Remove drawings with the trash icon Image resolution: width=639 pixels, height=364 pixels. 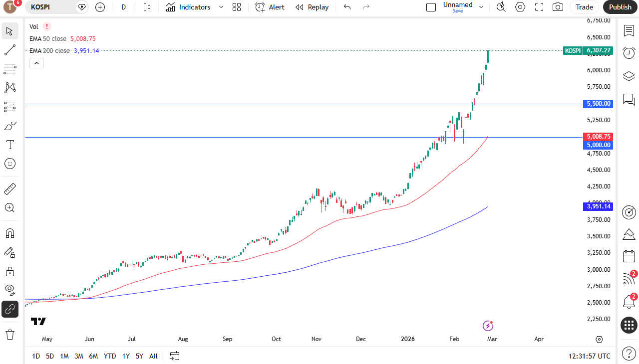tap(10, 334)
